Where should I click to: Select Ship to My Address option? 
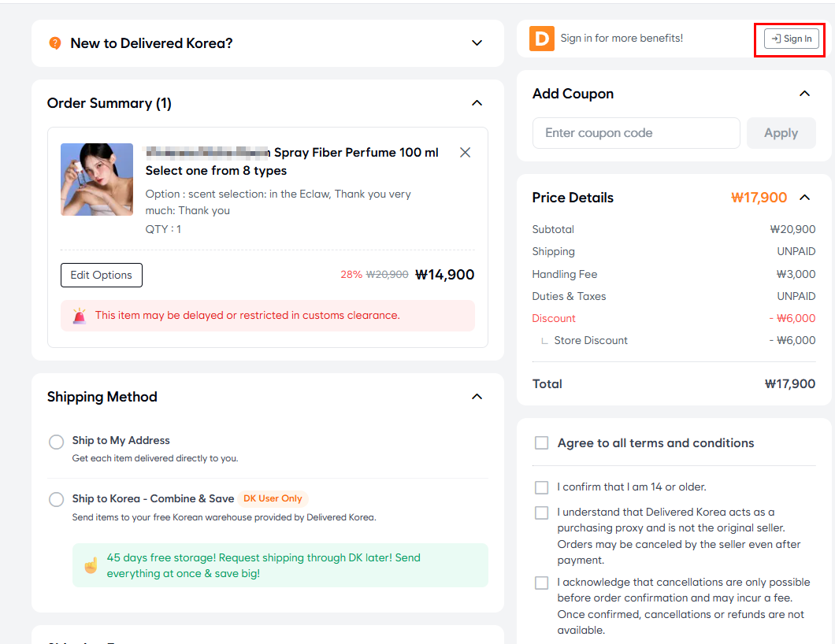pos(57,442)
